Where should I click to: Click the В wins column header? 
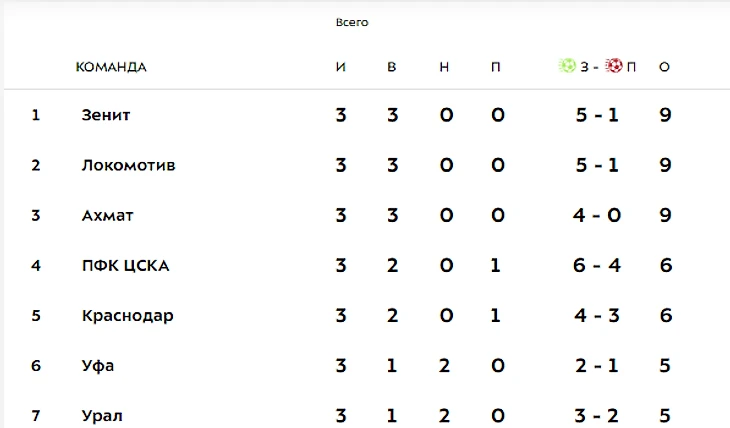[392, 67]
